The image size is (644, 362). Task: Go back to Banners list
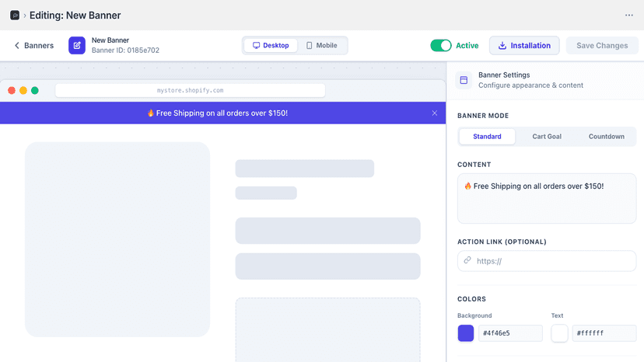coord(34,46)
